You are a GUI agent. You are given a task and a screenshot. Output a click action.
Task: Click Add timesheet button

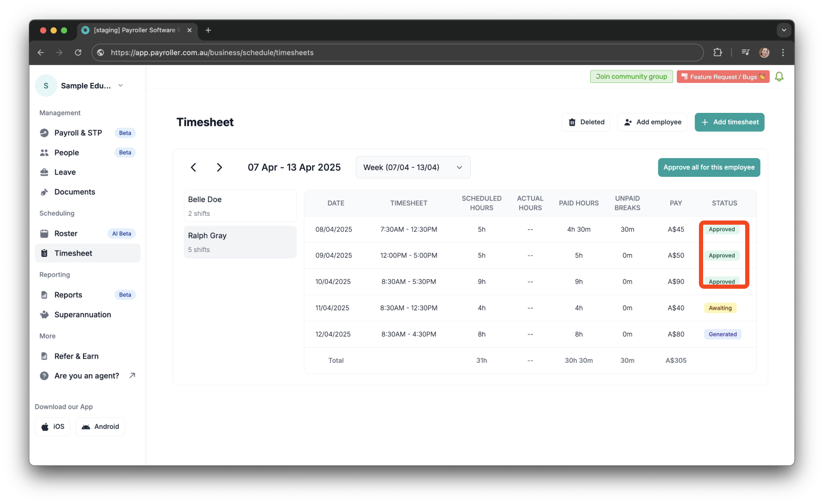729,122
